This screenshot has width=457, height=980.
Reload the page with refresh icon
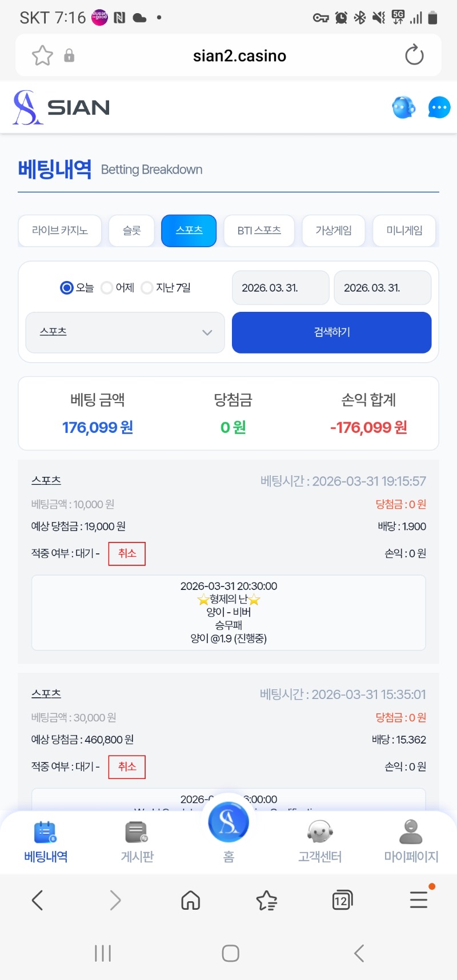click(414, 55)
